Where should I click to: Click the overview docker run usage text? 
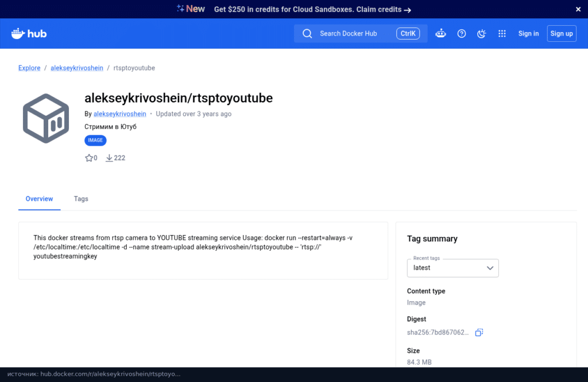tap(193, 247)
